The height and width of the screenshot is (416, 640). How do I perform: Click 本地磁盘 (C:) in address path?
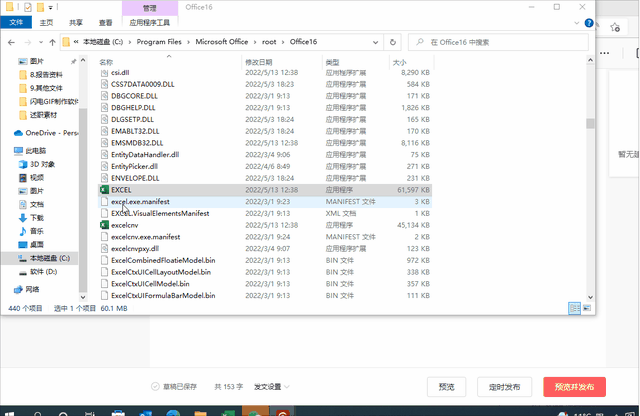(103, 42)
